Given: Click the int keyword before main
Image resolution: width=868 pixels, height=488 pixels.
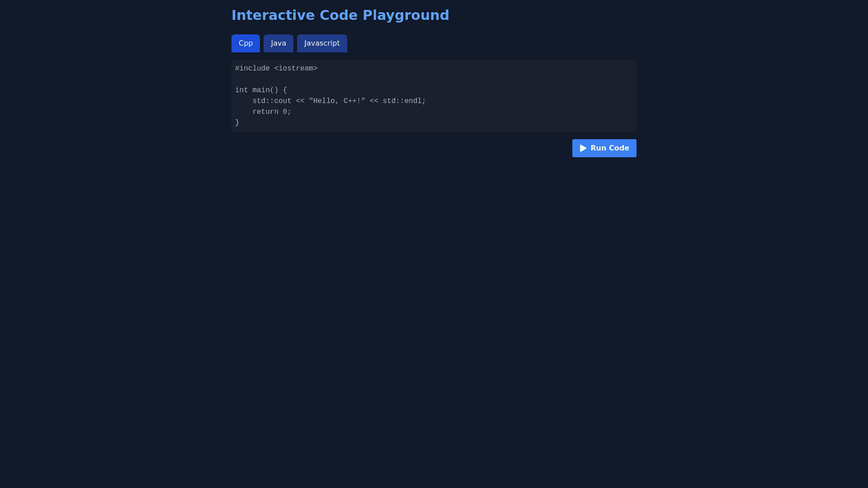Looking at the screenshot, I should pos(241,90).
